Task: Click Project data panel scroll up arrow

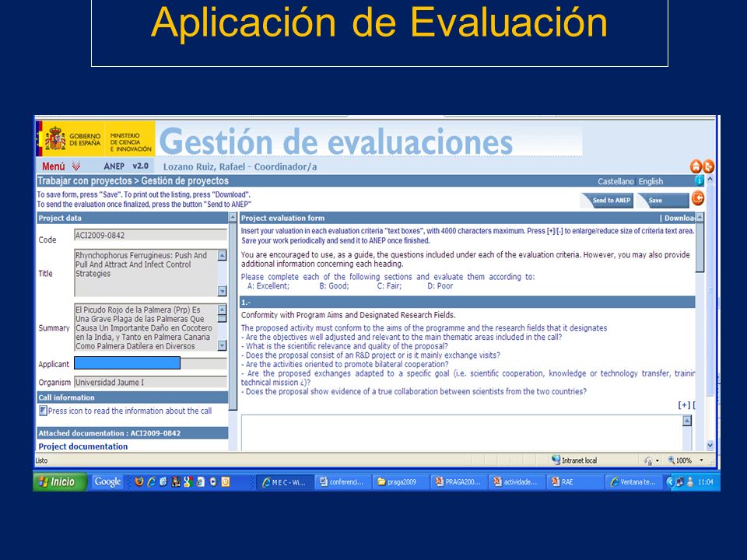Action: click(x=233, y=218)
